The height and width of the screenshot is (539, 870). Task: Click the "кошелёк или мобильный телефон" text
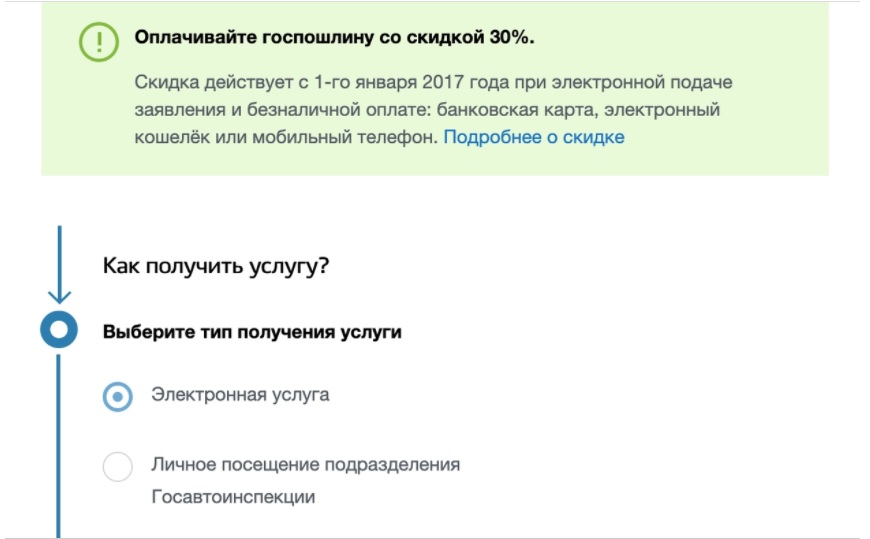click(285, 138)
